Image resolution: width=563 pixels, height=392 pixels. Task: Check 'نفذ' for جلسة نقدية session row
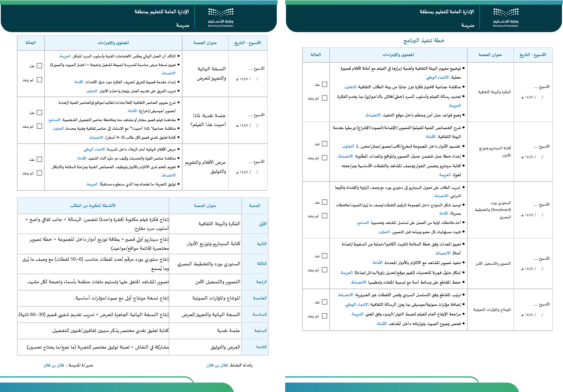click(x=40, y=112)
